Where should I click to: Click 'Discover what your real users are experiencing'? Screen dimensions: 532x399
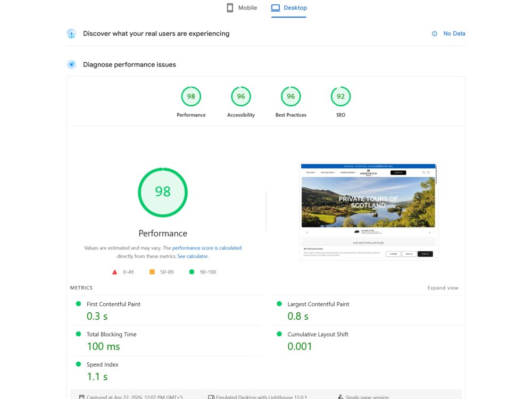click(x=156, y=34)
